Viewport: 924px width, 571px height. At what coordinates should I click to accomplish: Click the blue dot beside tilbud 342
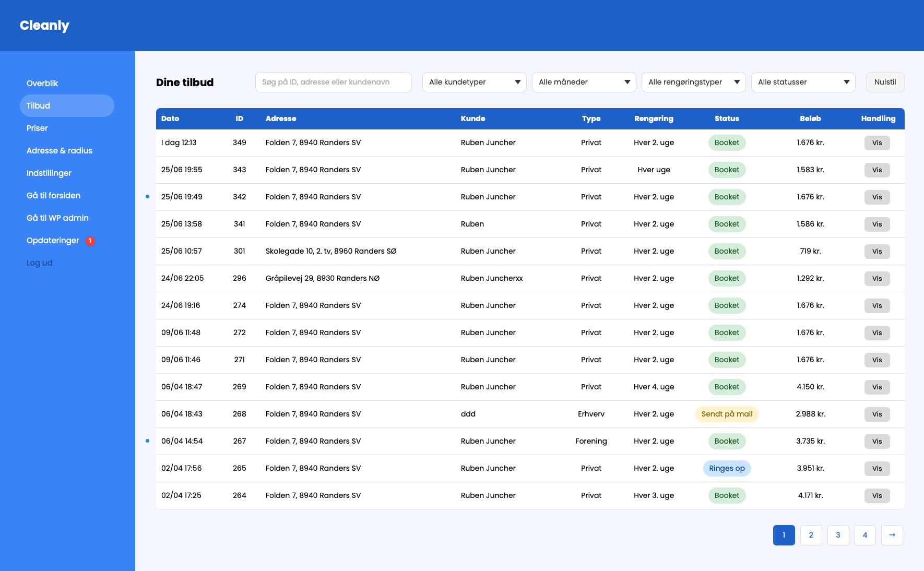pos(147,197)
